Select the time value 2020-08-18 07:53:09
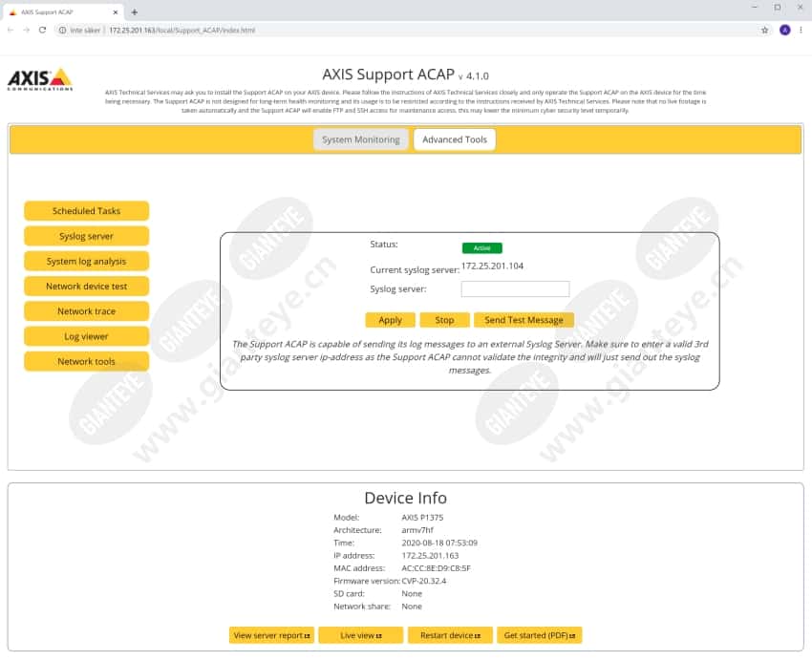Screen dimensions: 812x661 [x=439, y=543]
